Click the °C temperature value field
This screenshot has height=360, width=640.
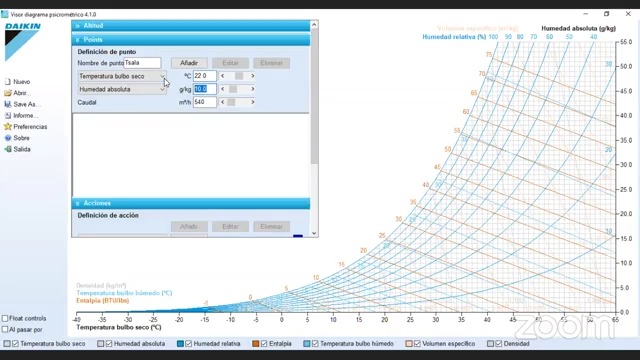pos(204,76)
